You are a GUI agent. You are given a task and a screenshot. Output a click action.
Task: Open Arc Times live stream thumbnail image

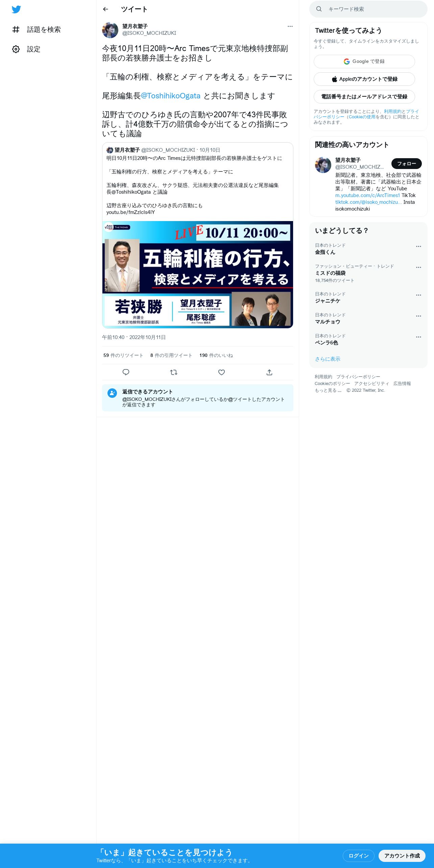click(198, 274)
